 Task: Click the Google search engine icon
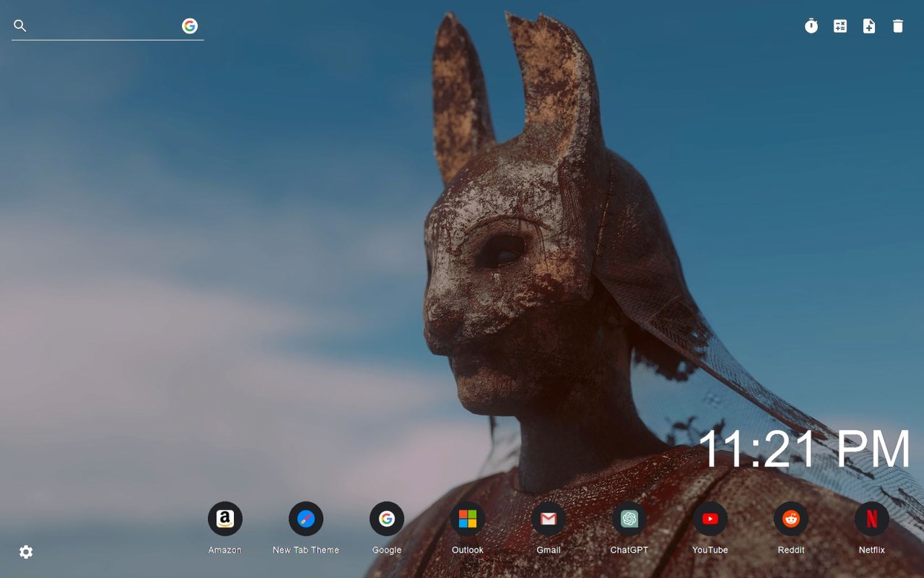190,26
